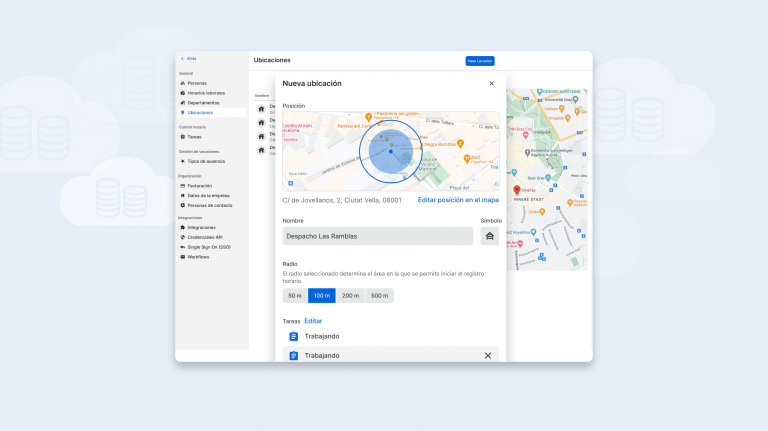This screenshot has height=431, width=768.
Task: Click the address C/ de Jovellanos text
Action: point(342,200)
